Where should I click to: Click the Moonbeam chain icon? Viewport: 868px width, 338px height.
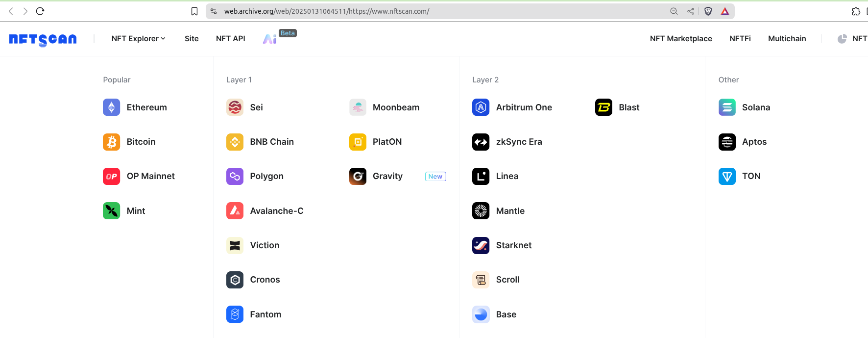(x=358, y=107)
